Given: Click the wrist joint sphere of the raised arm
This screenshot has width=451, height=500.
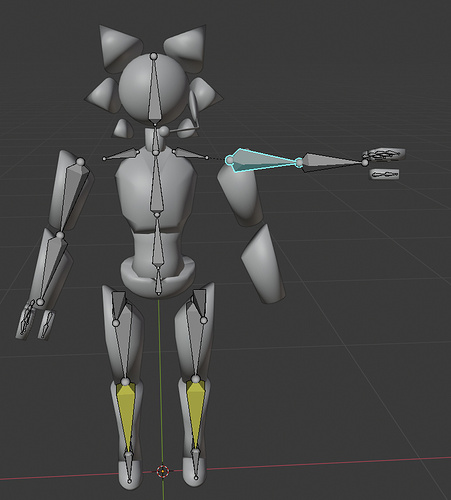Looking at the screenshot, I should [365, 163].
